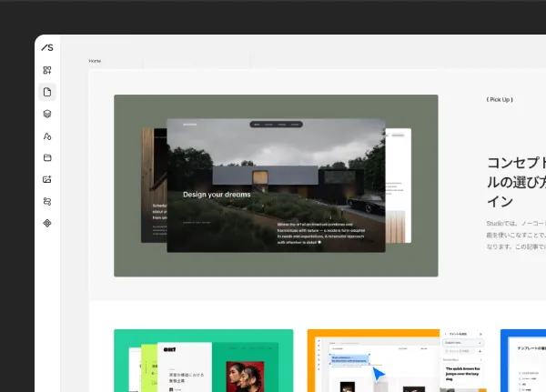Screen dimensions: 546x392
Task: Open the blue template card thumbnail
Action: pos(523,361)
